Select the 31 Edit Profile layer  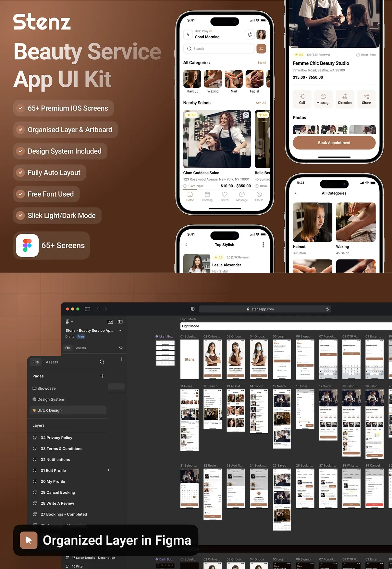coord(53,471)
